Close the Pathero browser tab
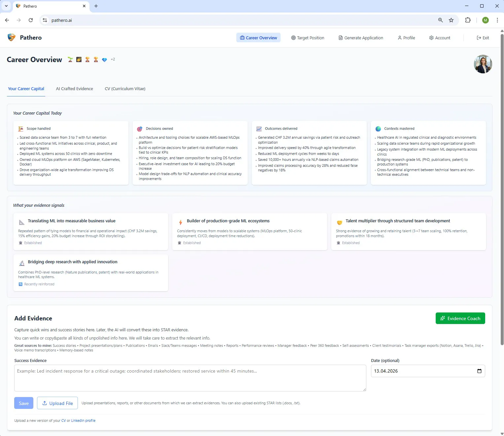 coord(84,6)
